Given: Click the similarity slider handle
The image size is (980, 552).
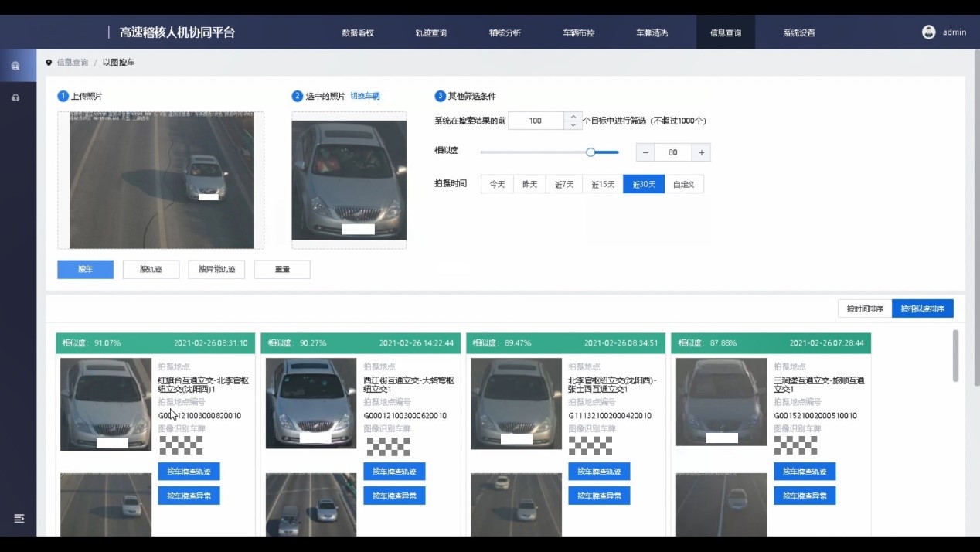Looking at the screenshot, I should tap(590, 152).
